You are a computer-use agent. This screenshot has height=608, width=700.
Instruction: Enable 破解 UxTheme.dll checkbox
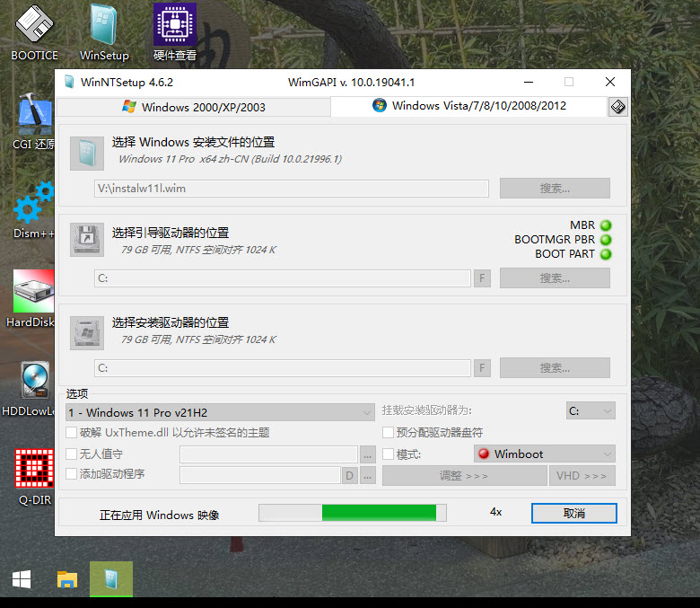click(72, 433)
